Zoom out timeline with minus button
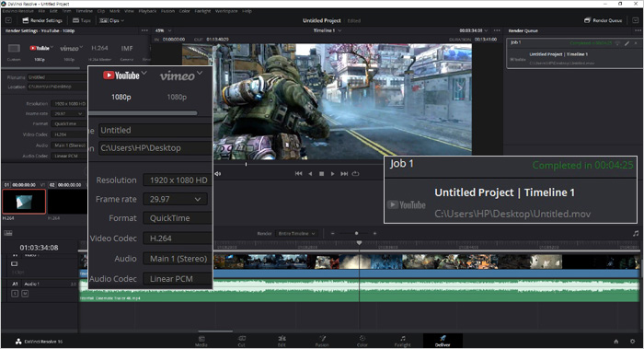 pos(333,234)
